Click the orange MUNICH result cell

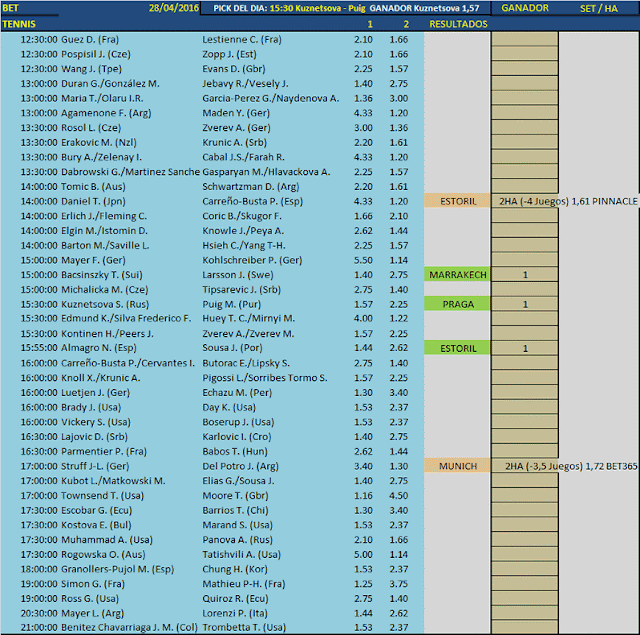click(458, 466)
